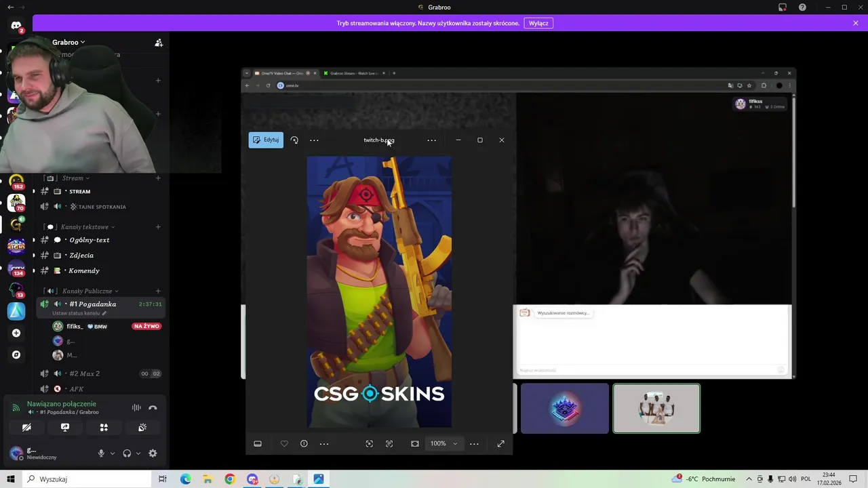
Task: Dismiss the purple streamer mode banner
Action: point(856,23)
